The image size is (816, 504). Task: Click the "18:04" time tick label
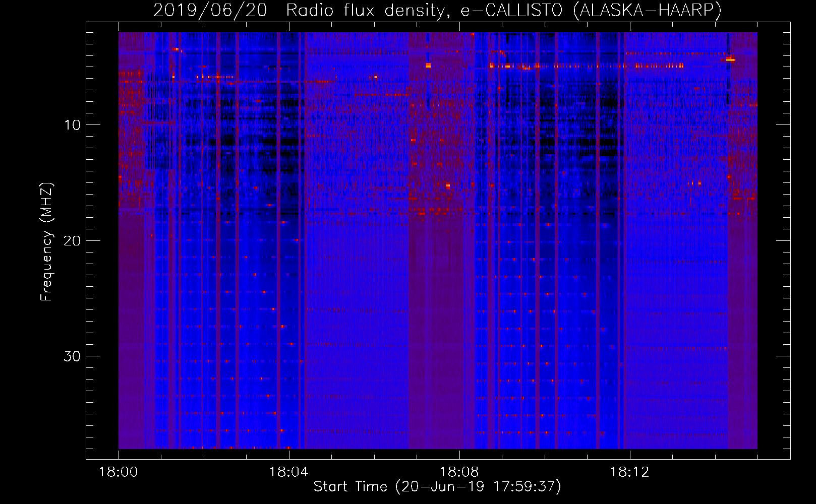point(289,472)
